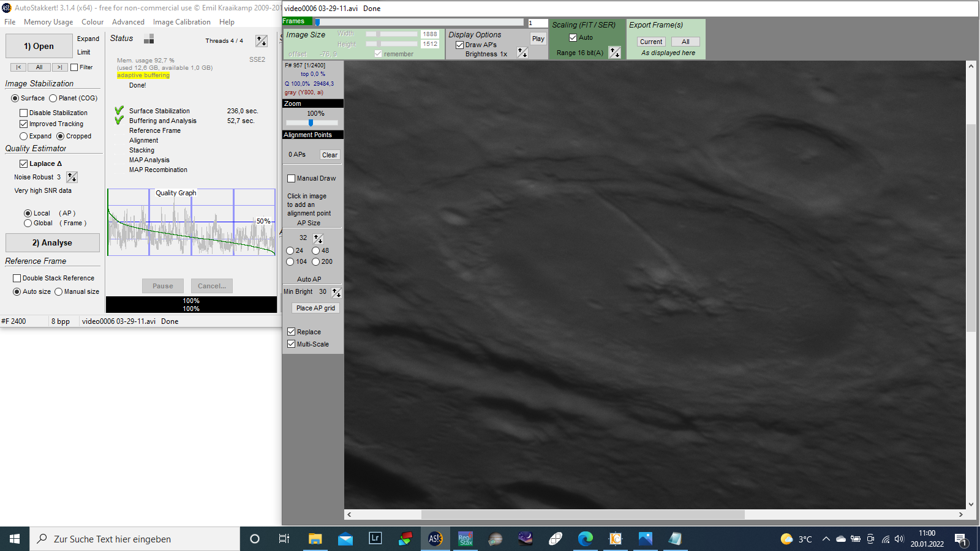This screenshot has width=980, height=551.
Task: Open Photos app from taskbar
Action: (x=646, y=539)
